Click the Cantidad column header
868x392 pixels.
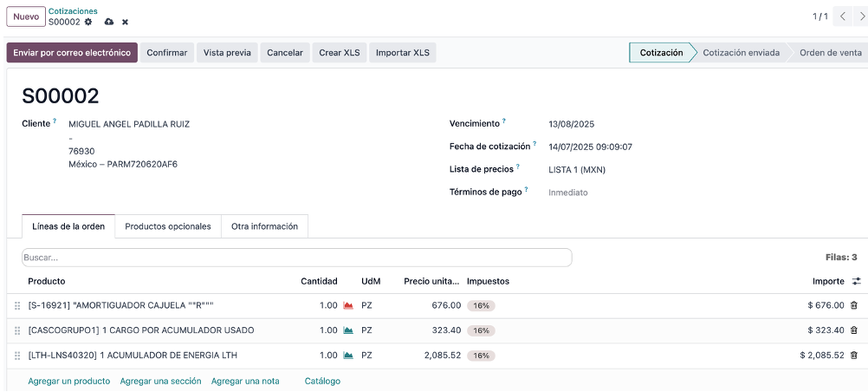319,281
